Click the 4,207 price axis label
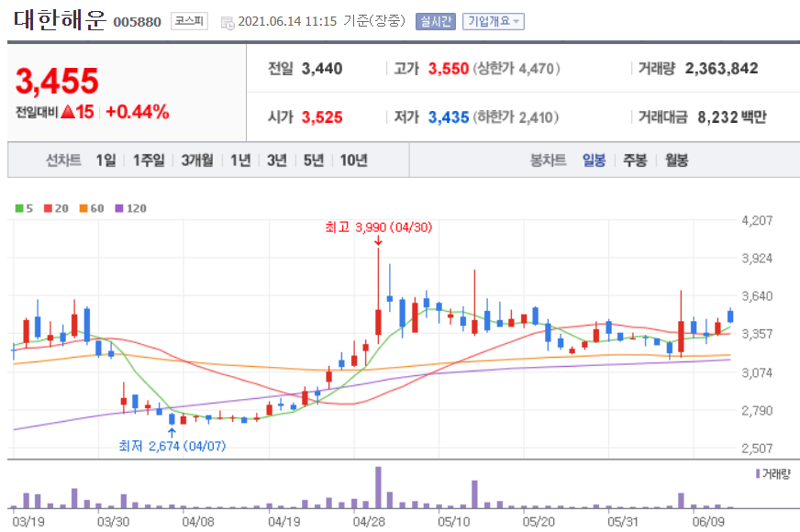The width and height of the screenshot is (800, 532). pos(757,220)
